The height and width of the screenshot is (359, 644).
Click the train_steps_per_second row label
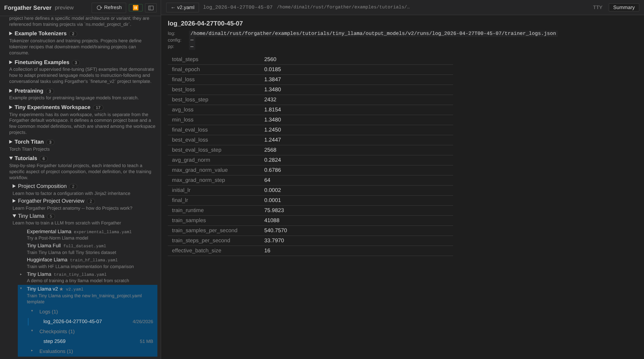pos(201,241)
